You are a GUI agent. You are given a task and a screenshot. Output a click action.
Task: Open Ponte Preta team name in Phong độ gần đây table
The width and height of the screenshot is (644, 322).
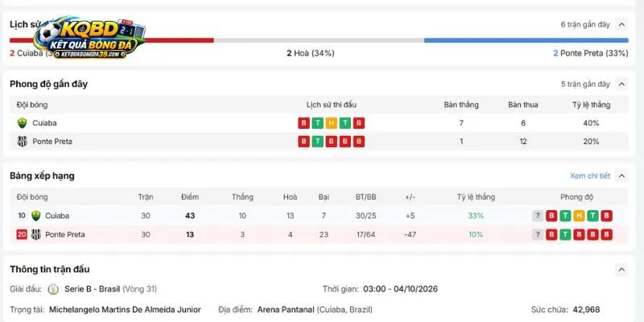pyautogui.click(x=52, y=142)
